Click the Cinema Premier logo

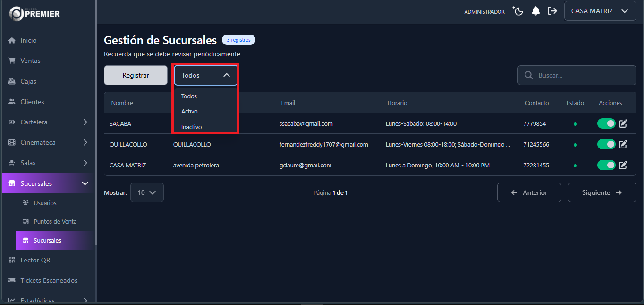click(35, 13)
